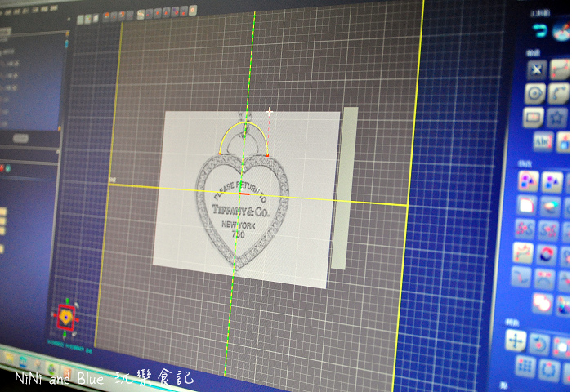Select the star shape tool
The width and height of the screenshot is (572, 392).
[557, 118]
